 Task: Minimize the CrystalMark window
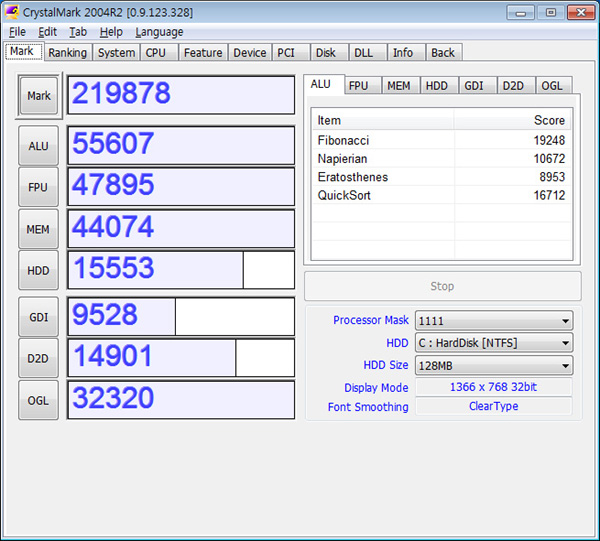(x=520, y=12)
